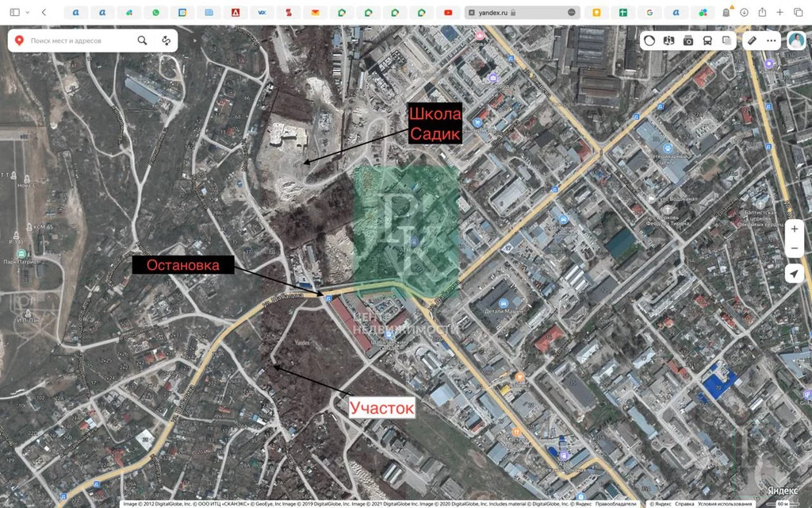This screenshot has height=508, width=812.
Task: Switch to the Google tab
Action: (649, 13)
